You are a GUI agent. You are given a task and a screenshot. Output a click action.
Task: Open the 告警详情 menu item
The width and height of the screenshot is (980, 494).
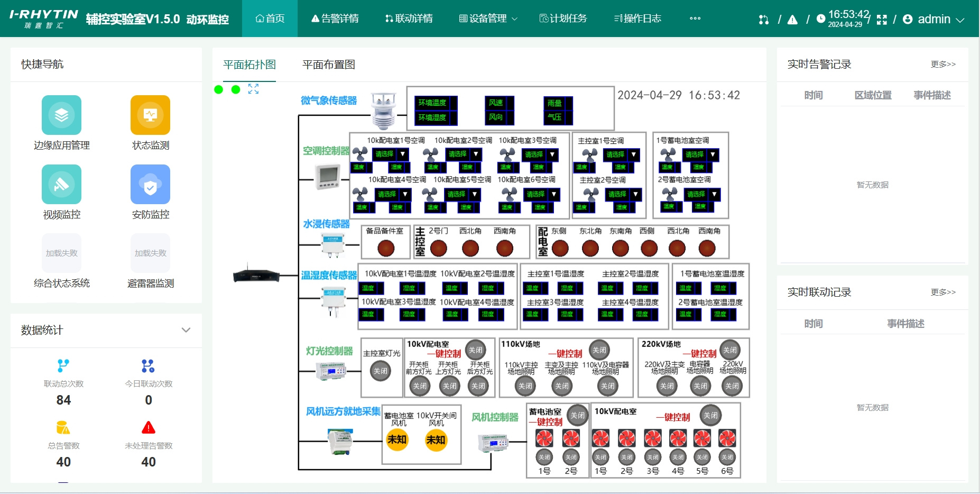335,19
